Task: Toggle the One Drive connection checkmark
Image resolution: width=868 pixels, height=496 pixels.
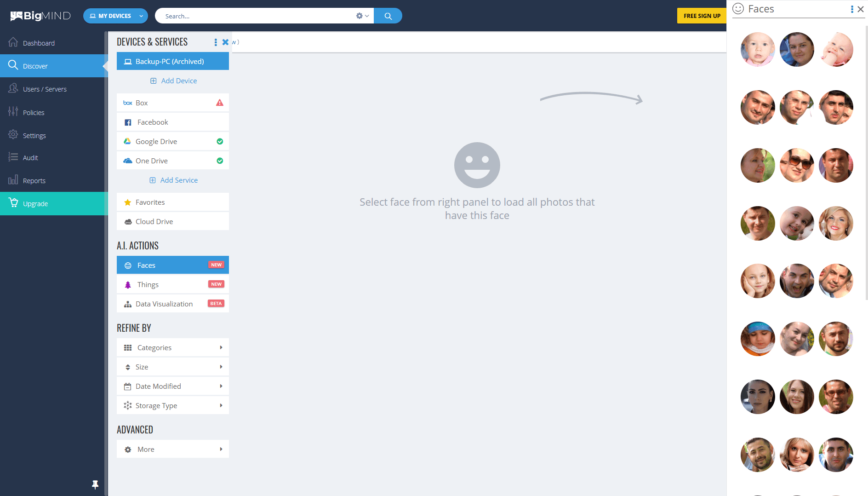Action: click(220, 161)
